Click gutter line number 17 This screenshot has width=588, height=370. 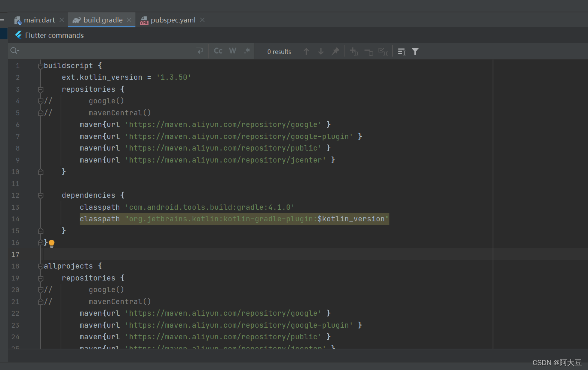click(x=15, y=255)
